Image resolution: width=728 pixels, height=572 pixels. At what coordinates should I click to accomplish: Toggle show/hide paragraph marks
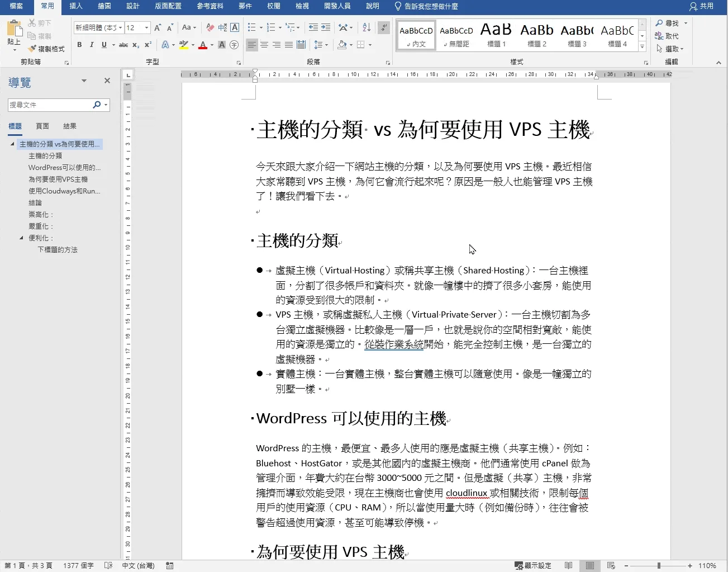[x=383, y=27]
